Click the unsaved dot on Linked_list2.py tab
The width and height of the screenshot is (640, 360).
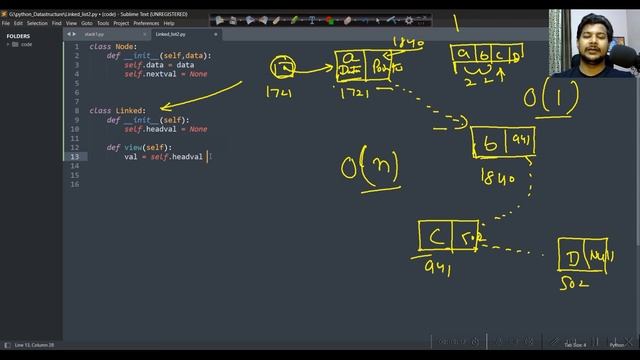point(216,34)
